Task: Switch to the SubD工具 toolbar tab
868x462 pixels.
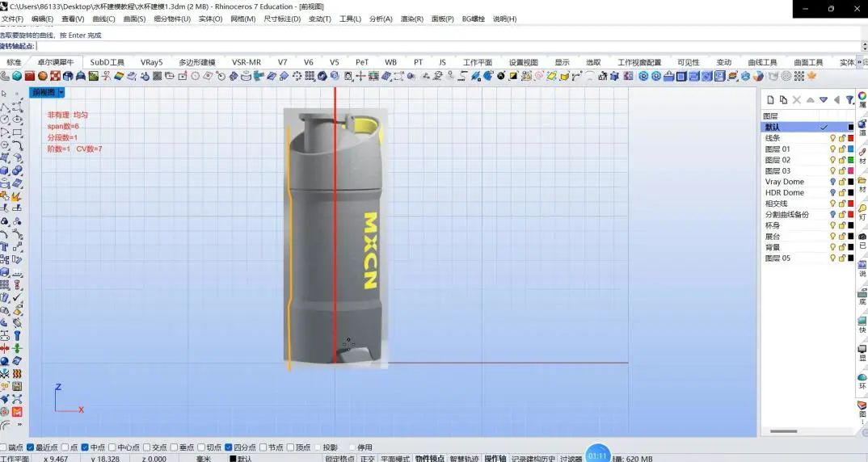Action: click(x=107, y=62)
